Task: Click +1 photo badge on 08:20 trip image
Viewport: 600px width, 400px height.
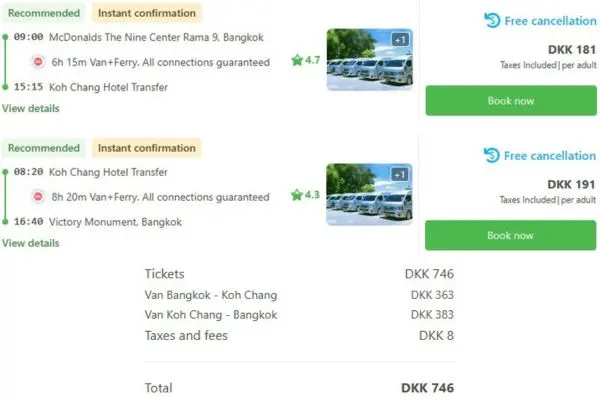Action: pos(400,174)
